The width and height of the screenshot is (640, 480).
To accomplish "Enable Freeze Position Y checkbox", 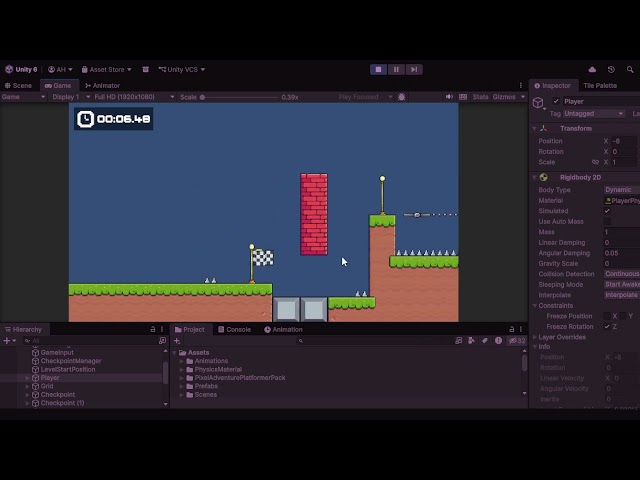I will click(622, 316).
